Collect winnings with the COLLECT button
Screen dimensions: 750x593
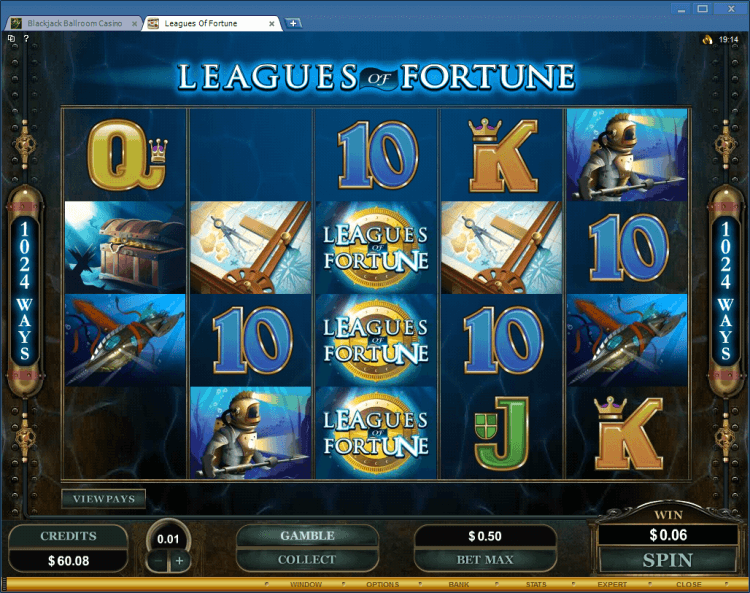click(307, 559)
